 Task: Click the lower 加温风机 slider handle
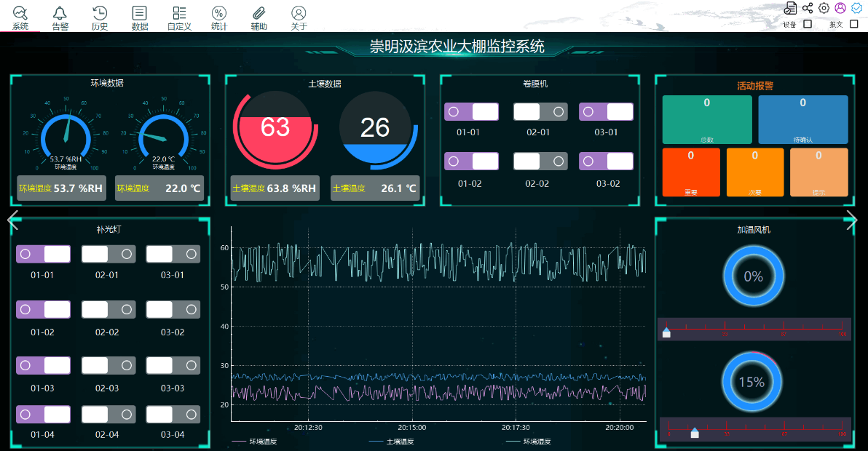(695, 433)
